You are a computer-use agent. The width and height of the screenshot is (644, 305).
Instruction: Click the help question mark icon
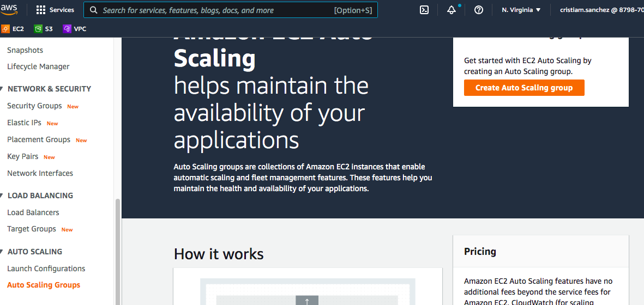click(x=479, y=10)
